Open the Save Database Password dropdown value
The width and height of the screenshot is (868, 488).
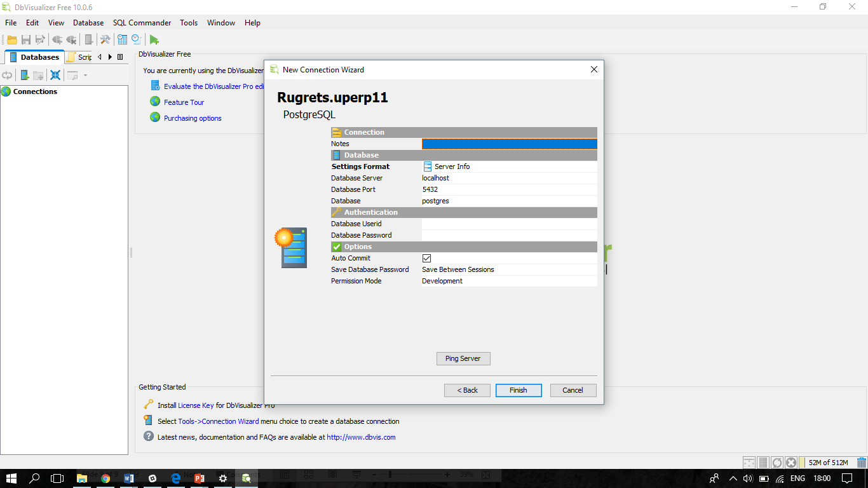point(510,269)
